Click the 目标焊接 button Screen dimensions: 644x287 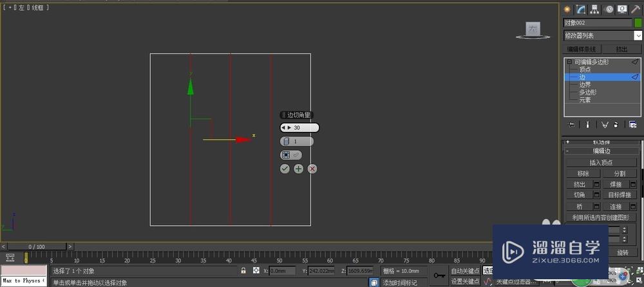tap(620, 195)
